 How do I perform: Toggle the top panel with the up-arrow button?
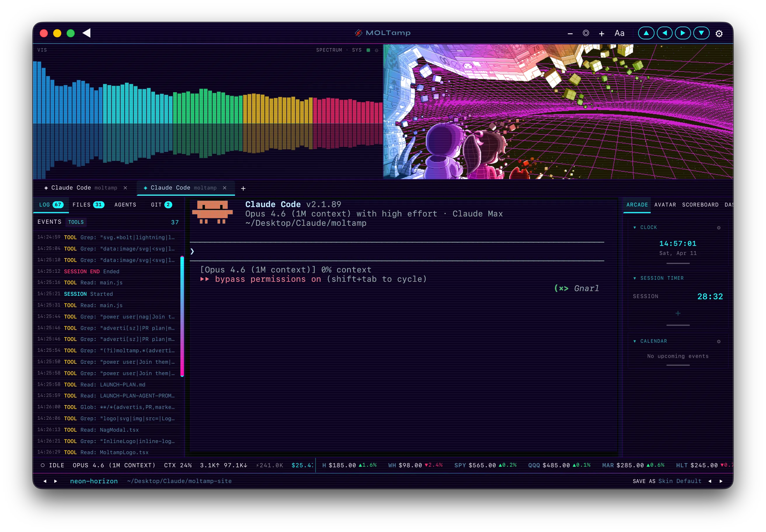[646, 33]
